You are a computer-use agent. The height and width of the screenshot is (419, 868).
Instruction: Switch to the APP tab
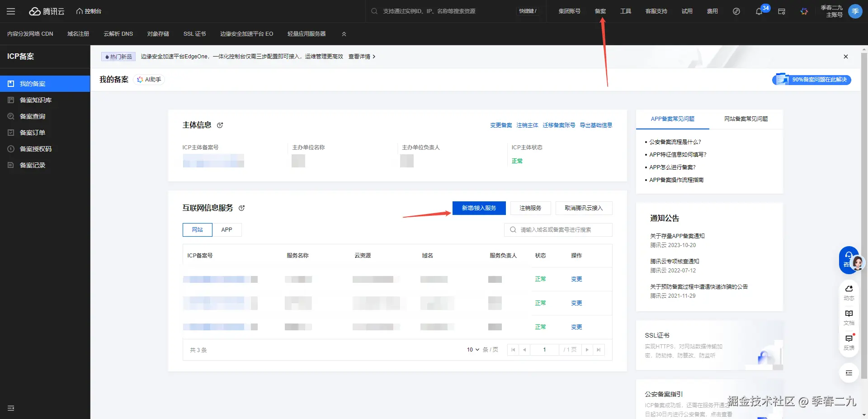(227, 230)
